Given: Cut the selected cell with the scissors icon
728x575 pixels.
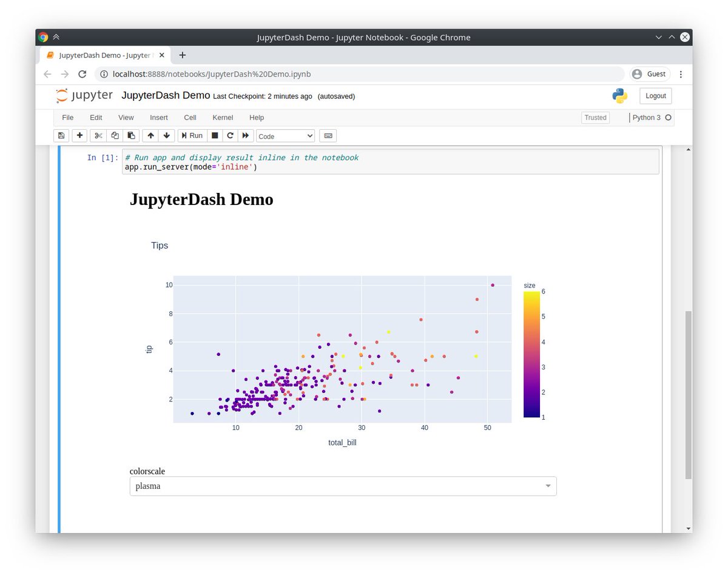Looking at the screenshot, I should tap(98, 135).
